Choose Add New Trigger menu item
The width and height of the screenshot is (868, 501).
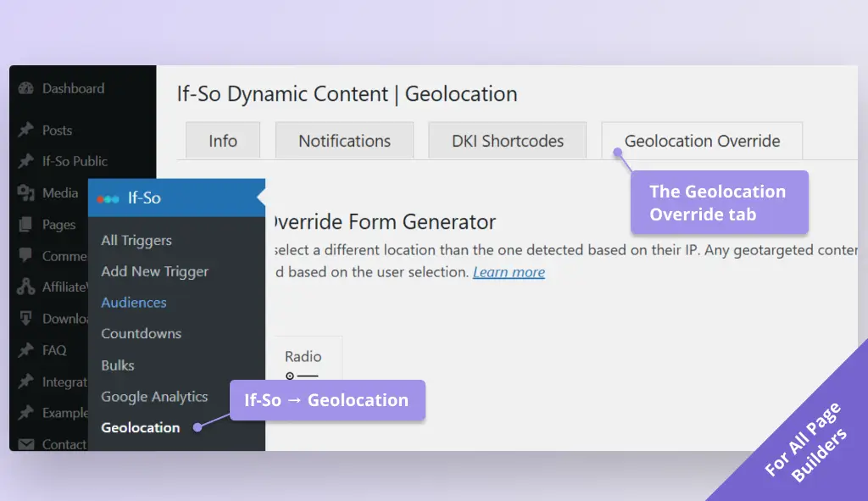pyautogui.click(x=154, y=271)
